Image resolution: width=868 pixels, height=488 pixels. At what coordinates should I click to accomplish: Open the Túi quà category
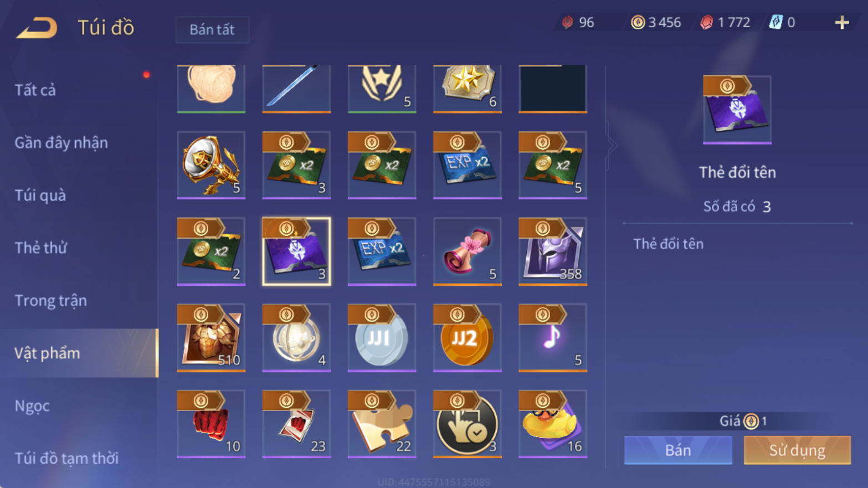pos(40,195)
